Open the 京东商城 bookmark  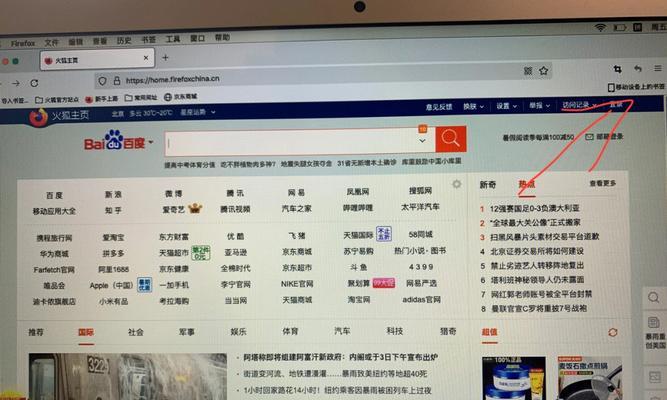coord(180,97)
